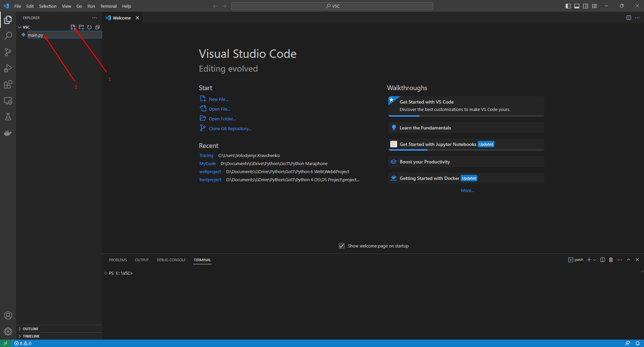This screenshot has height=347, width=644.
Task: Click errors and warnings count in status bar
Action: click(23, 343)
